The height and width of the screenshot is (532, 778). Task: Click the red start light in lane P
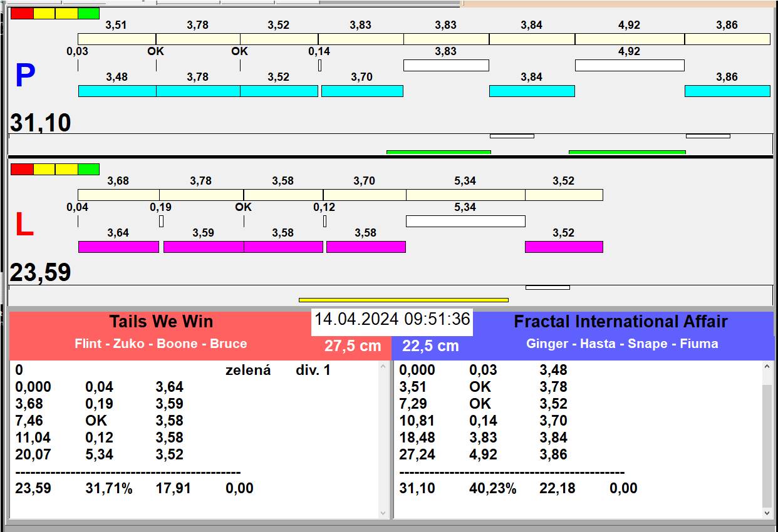[22, 13]
